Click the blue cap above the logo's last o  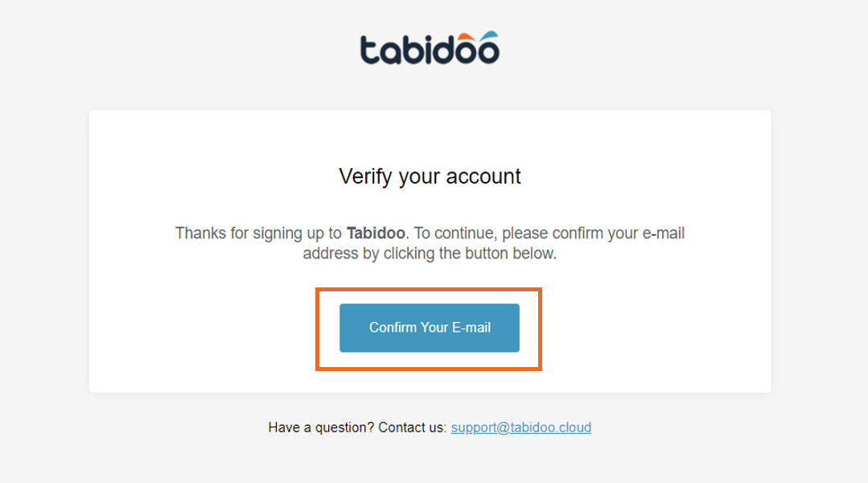tap(489, 36)
